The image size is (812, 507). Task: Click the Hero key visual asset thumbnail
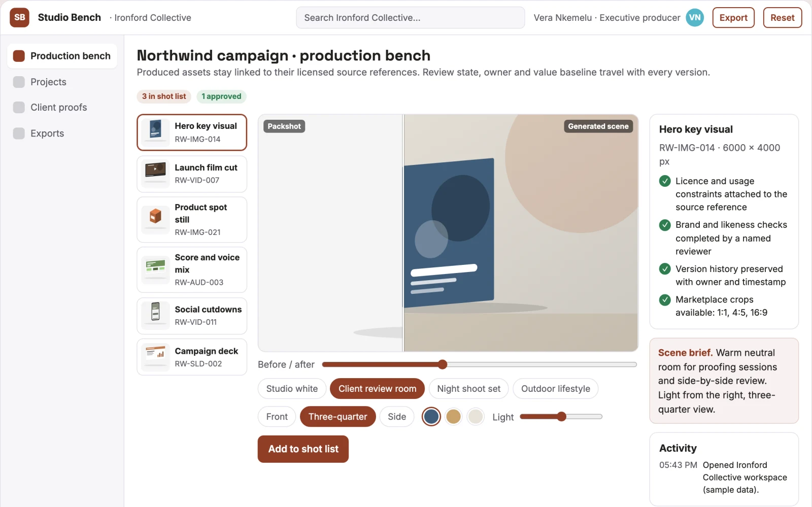(x=155, y=132)
